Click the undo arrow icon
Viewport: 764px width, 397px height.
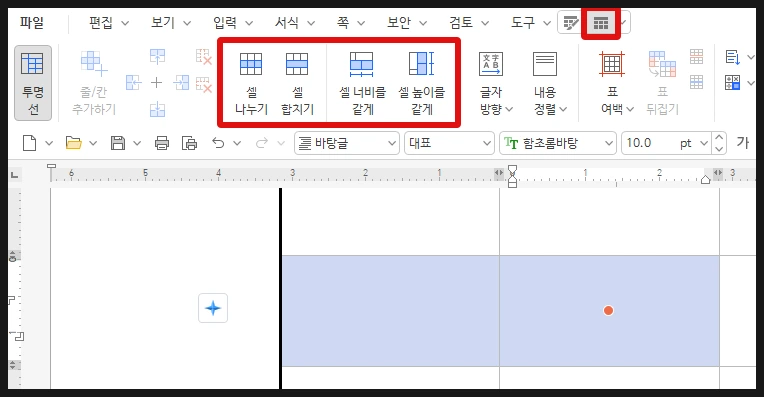[218, 143]
